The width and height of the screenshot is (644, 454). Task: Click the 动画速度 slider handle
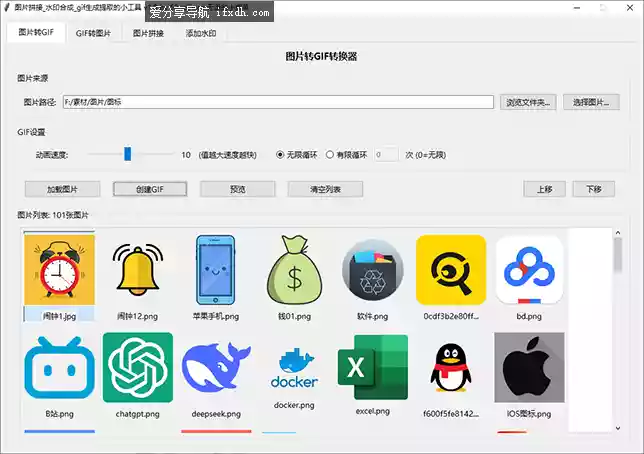(128, 154)
